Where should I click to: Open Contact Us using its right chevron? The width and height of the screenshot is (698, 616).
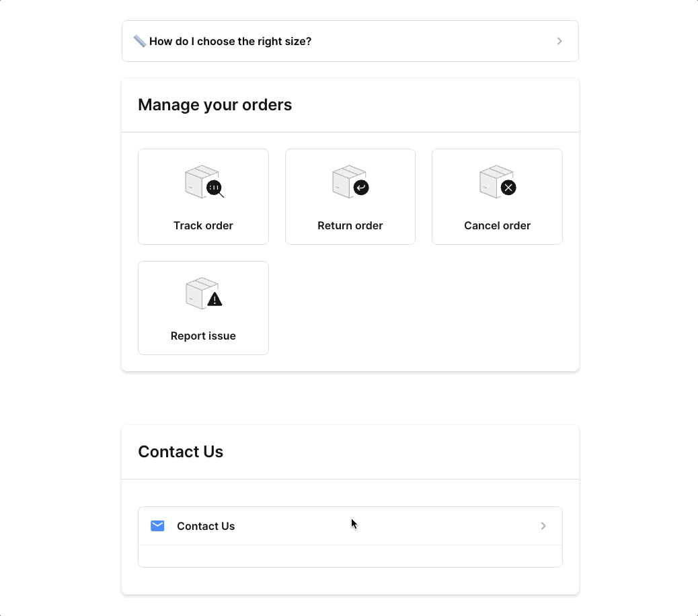[x=543, y=526]
